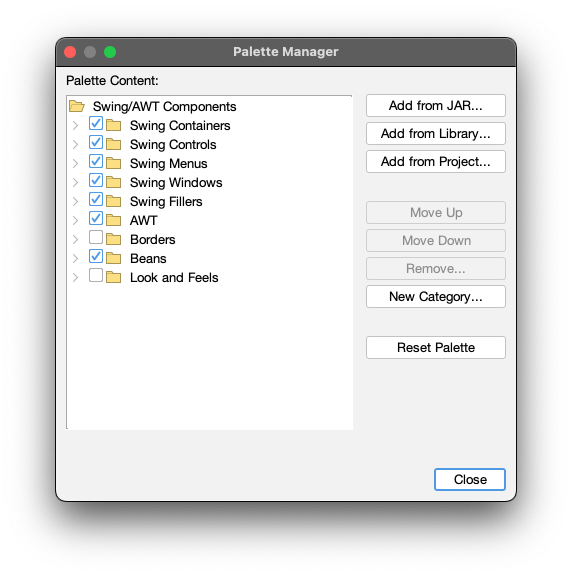Viewport: 572px width, 575px height.
Task: Click the Swing Windows folder icon
Action: pos(113,182)
